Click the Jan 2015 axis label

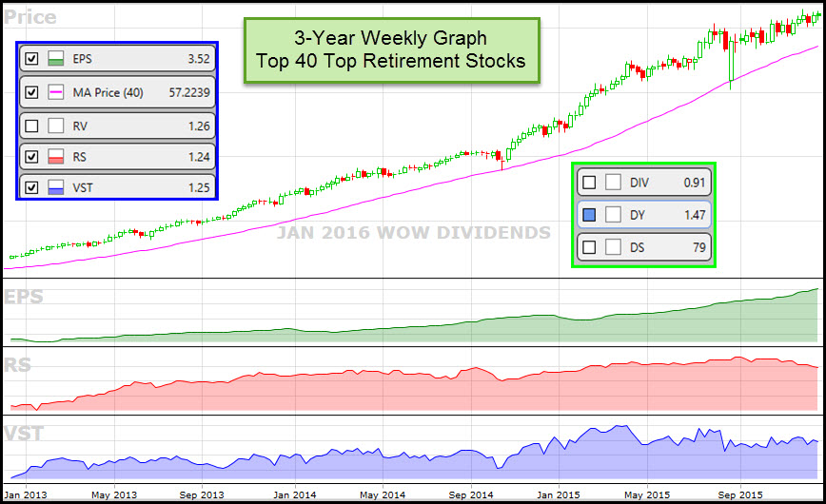pyautogui.click(x=558, y=495)
